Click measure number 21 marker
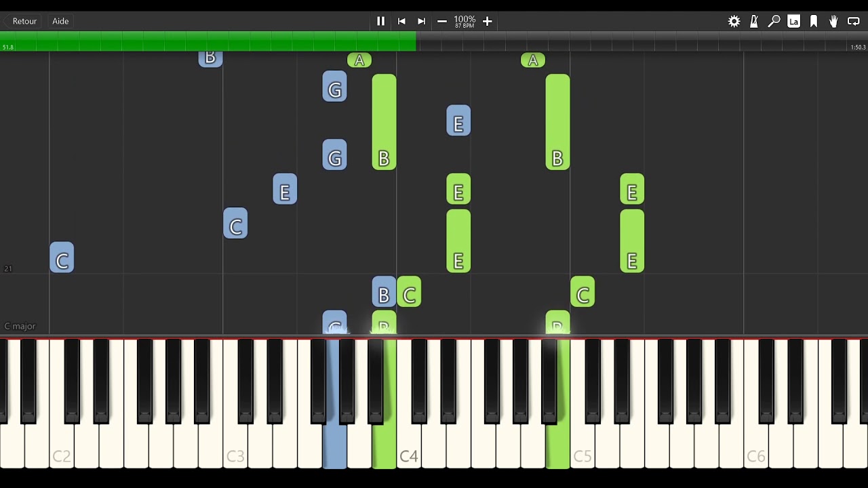 click(x=8, y=269)
